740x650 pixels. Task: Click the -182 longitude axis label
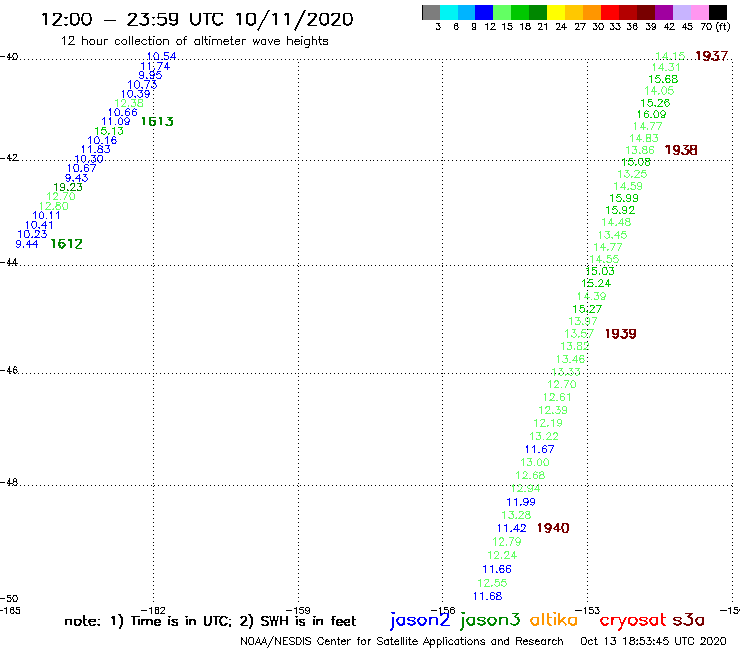pyautogui.click(x=153, y=610)
